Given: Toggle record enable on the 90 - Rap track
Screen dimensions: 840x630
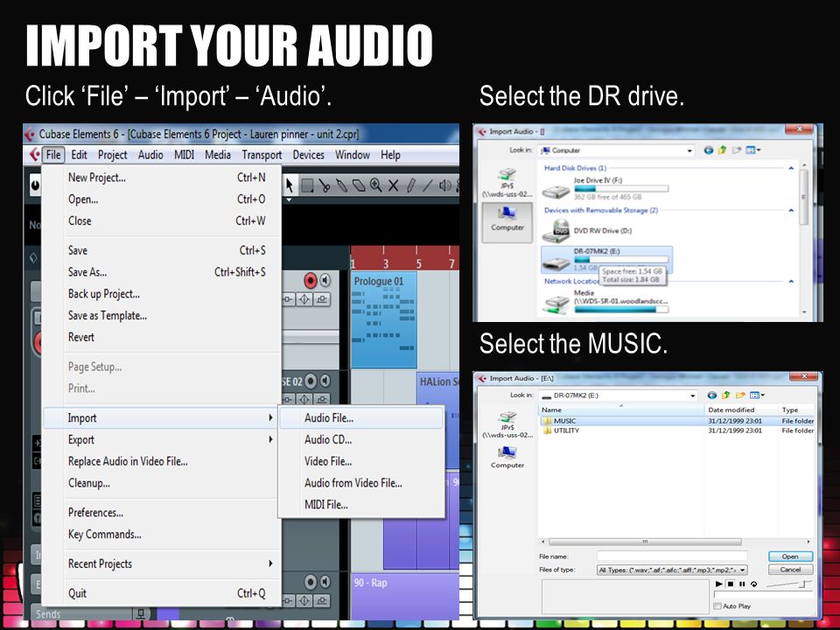Looking at the screenshot, I should click(x=310, y=582).
